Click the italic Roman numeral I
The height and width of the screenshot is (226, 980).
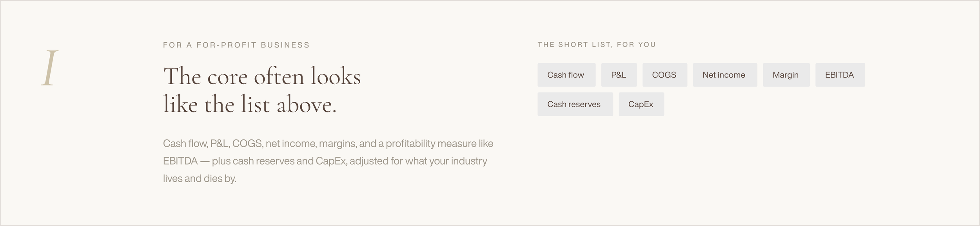(50, 68)
